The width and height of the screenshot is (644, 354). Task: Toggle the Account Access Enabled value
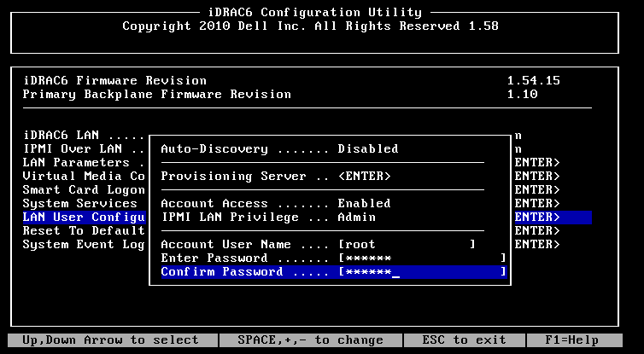tap(364, 203)
